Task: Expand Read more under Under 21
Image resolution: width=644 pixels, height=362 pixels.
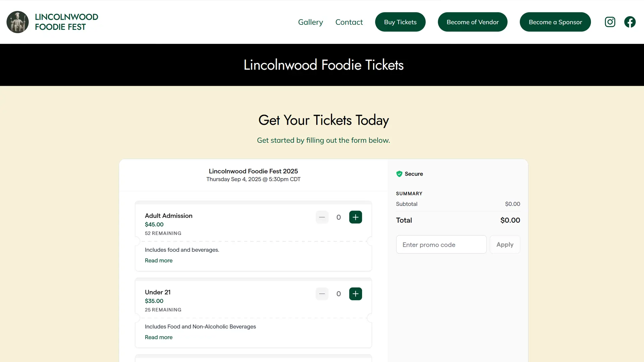Action: 159,337
